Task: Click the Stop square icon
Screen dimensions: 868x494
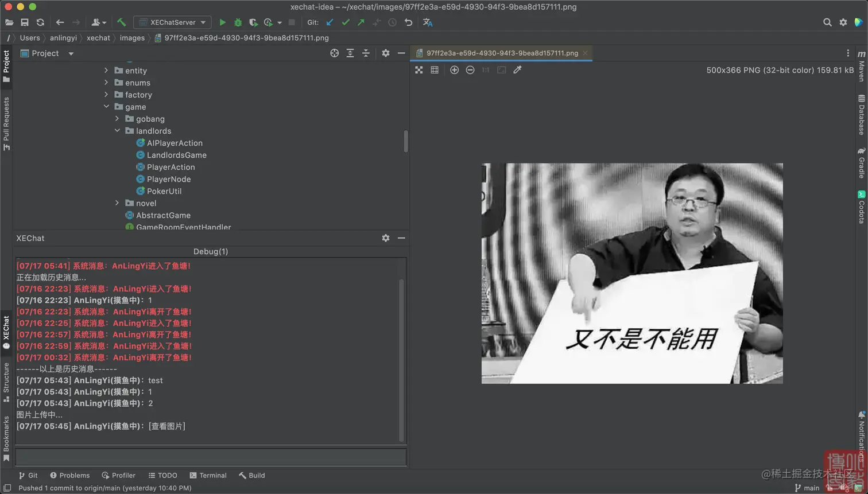Action: tap(292, 22)
